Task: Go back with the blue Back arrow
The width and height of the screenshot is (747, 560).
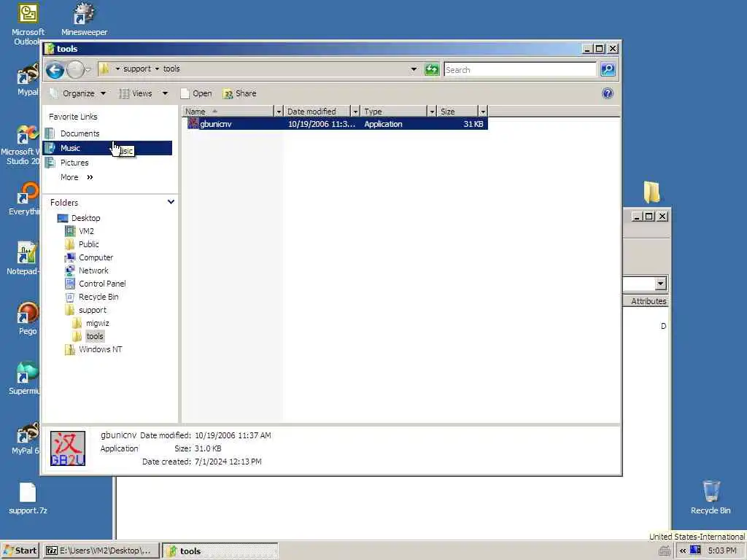Action: tap(55, 70)
